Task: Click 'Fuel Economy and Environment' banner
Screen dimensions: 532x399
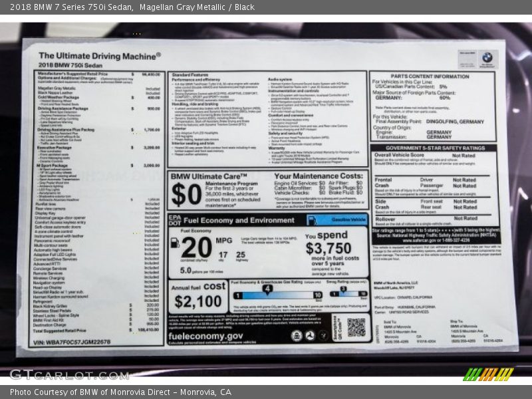Action: [x=239, y=221]
